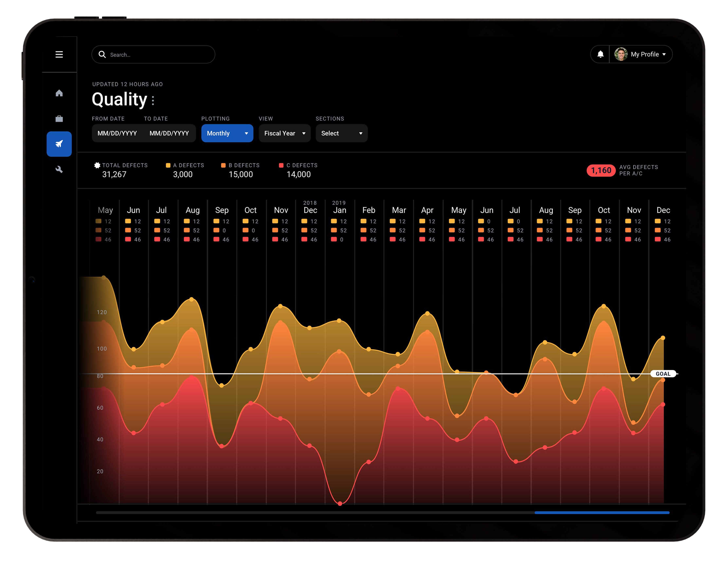Open the My Profile menu
This screenshot has height=566, width=728.
tap(640, 54)
